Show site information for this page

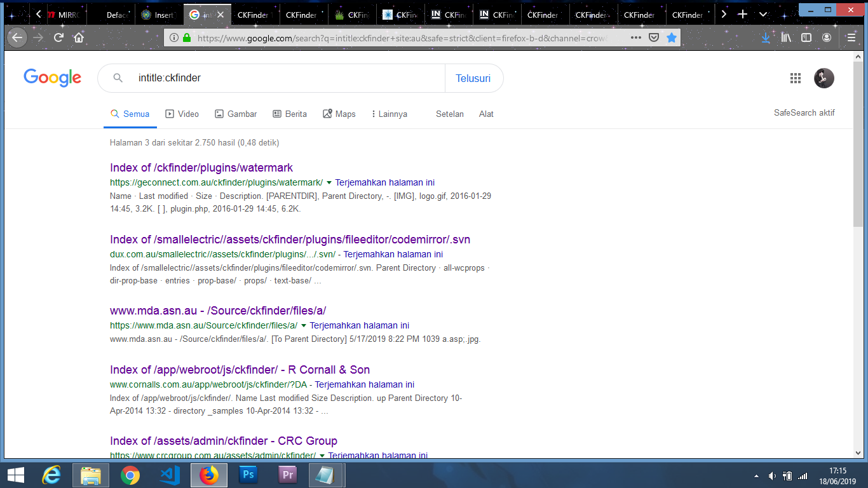(x=173, y=37)
